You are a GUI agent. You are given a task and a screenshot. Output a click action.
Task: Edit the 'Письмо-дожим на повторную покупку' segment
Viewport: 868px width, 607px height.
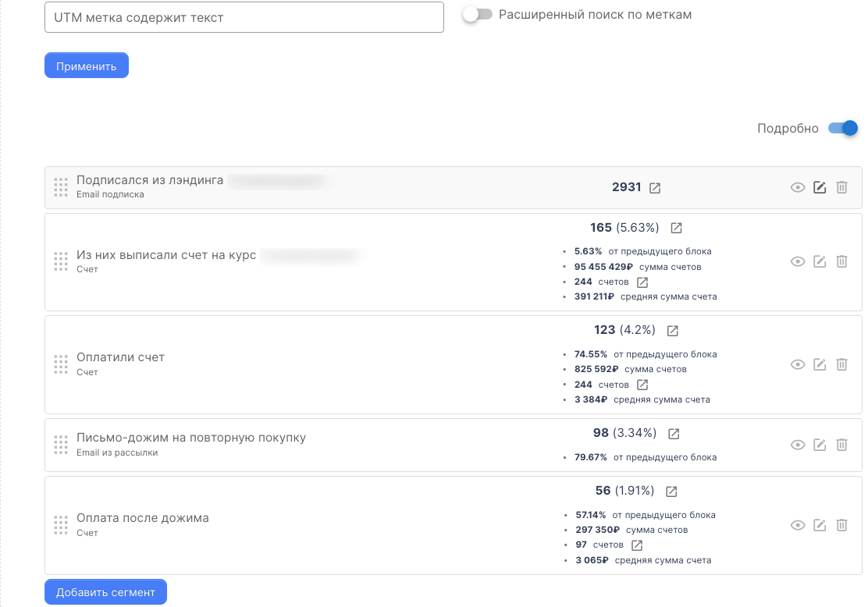[x=820, y=445]
